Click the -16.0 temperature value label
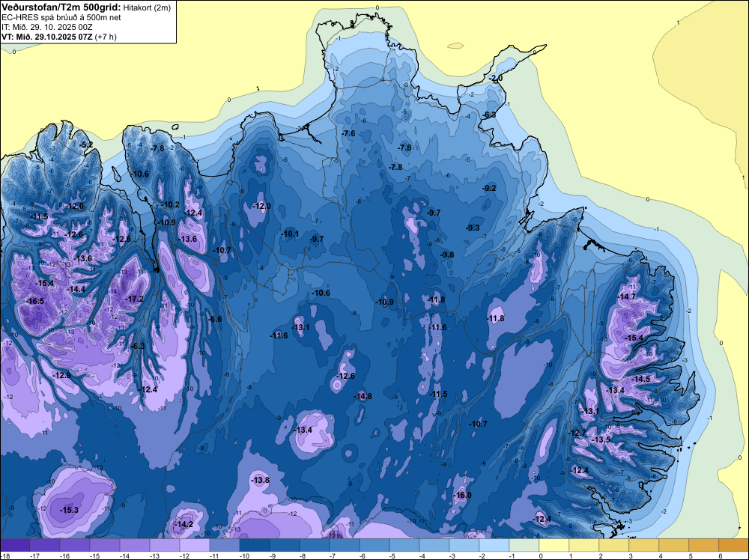This screenshot has width=749, height=560. [462, 495]
